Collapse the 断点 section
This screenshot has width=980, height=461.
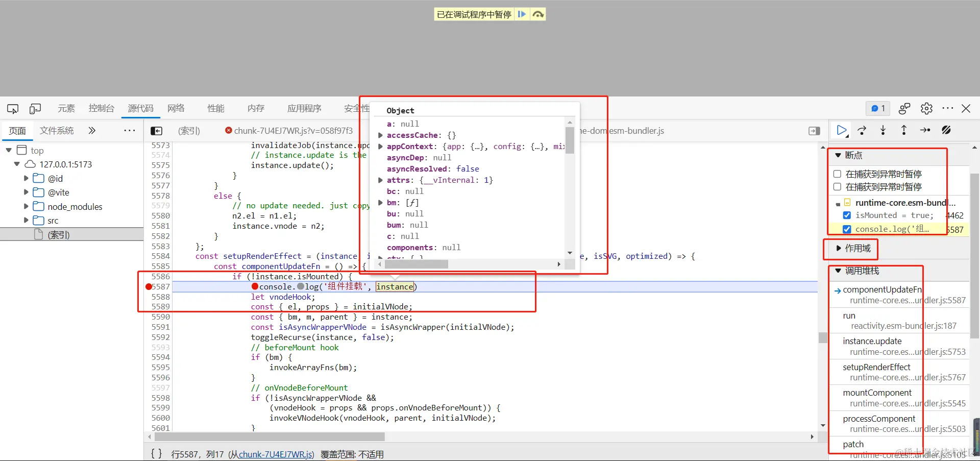point(838,155)
